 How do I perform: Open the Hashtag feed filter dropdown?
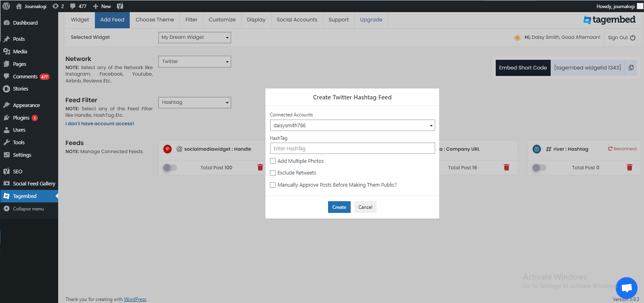click(195, 102)
